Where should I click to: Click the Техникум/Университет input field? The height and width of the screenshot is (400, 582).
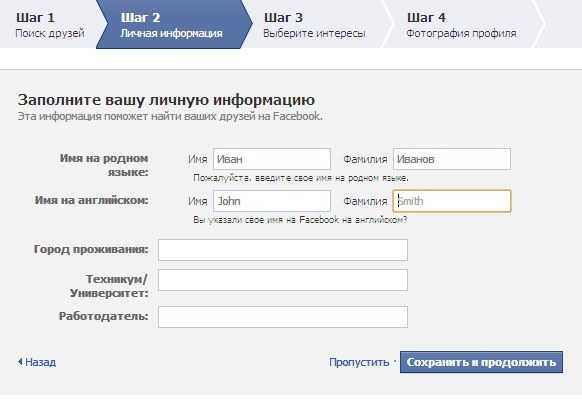click(x=283, y=280)
